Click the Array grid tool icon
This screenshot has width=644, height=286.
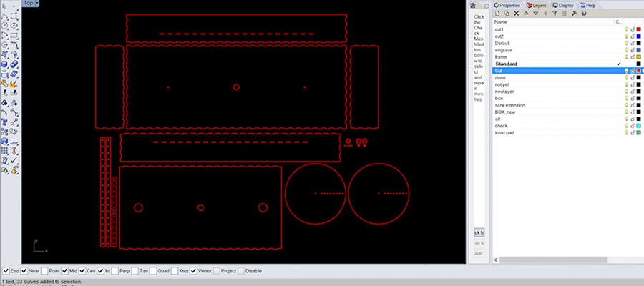coord(4,151)
